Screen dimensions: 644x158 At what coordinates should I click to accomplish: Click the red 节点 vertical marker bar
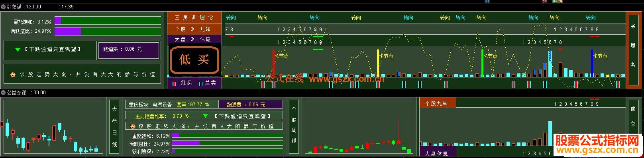[x=274, y=63]
